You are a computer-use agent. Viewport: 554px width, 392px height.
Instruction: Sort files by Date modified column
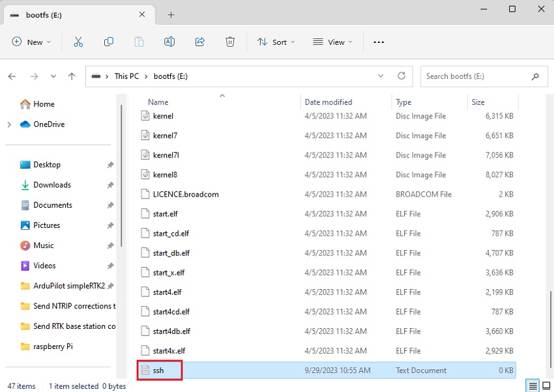point(328,102)
